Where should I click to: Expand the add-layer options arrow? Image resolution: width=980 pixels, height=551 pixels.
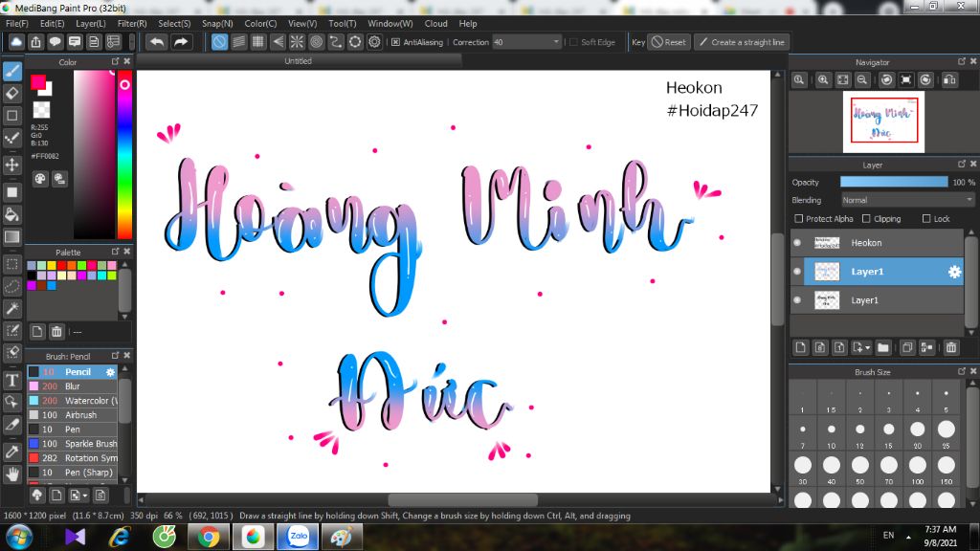click(867, 348)
